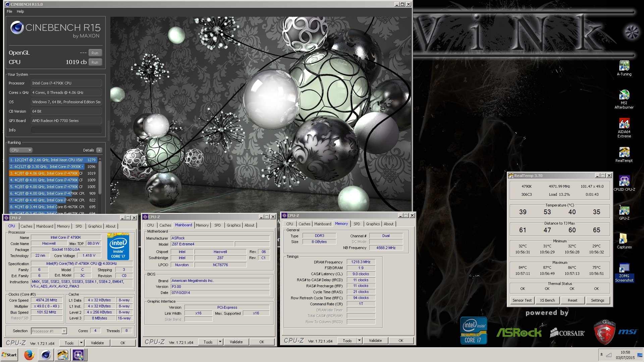Click XS Bench in RealTemp
644x362 pixels.
point(547,300)
